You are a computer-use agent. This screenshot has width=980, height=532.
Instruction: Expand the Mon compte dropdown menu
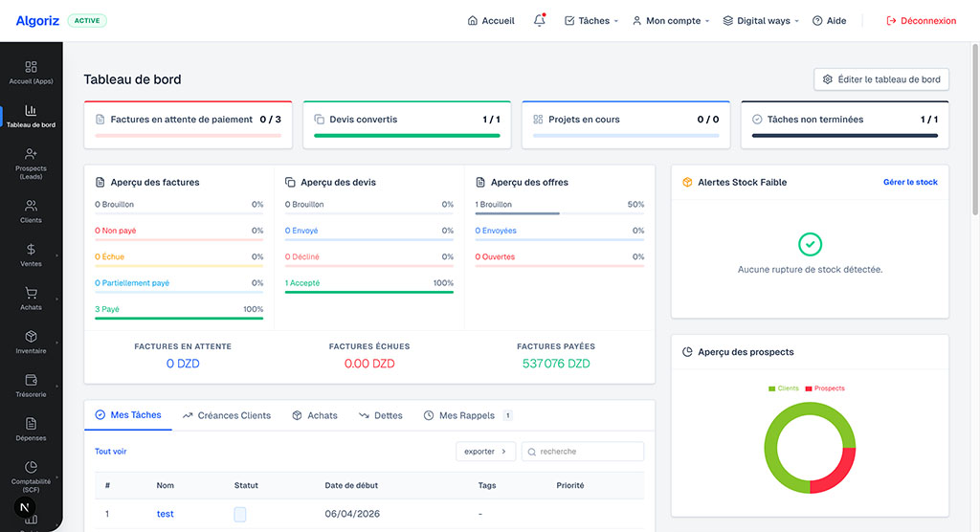[671, 21]
